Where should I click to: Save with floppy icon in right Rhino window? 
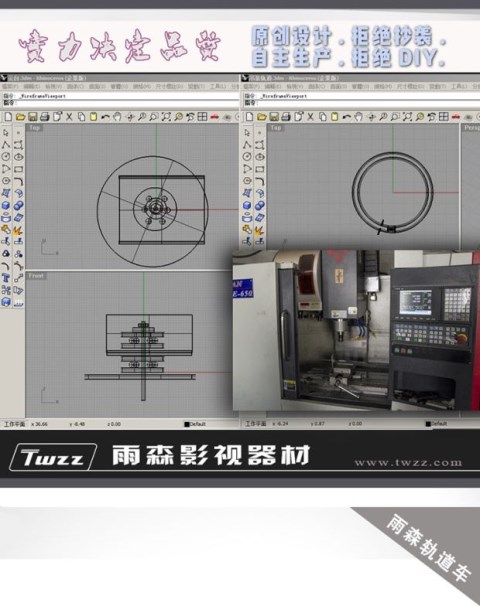[274, 117]
